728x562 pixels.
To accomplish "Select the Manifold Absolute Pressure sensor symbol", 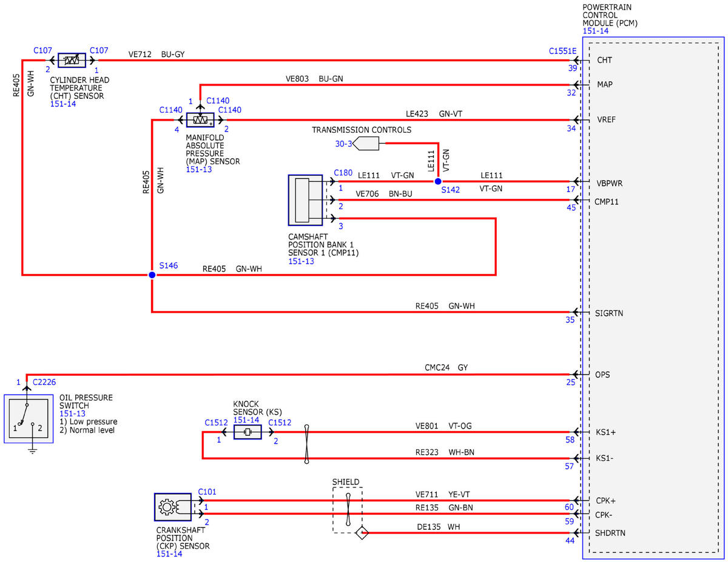I will coord(200,120).
